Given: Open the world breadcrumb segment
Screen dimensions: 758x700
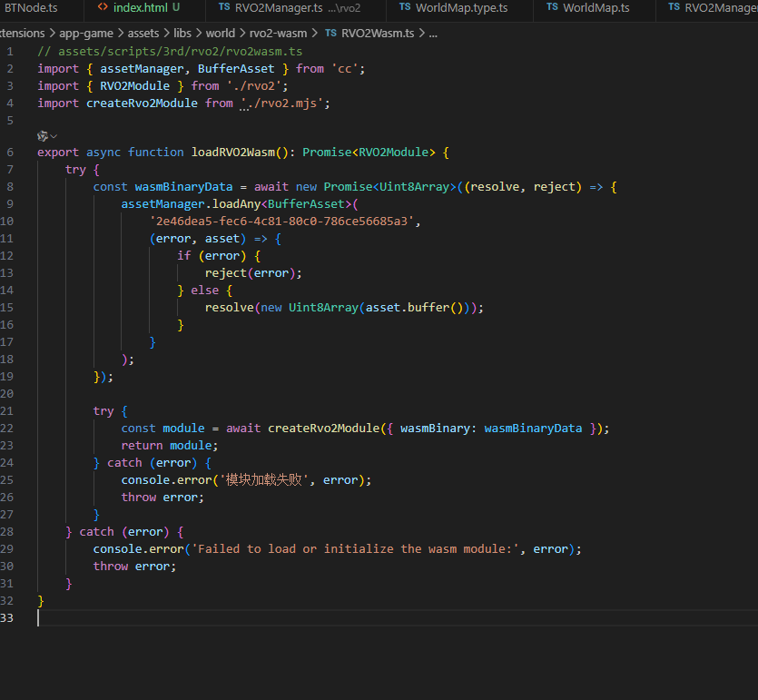Looking at the screenshot, I should 221,34.
